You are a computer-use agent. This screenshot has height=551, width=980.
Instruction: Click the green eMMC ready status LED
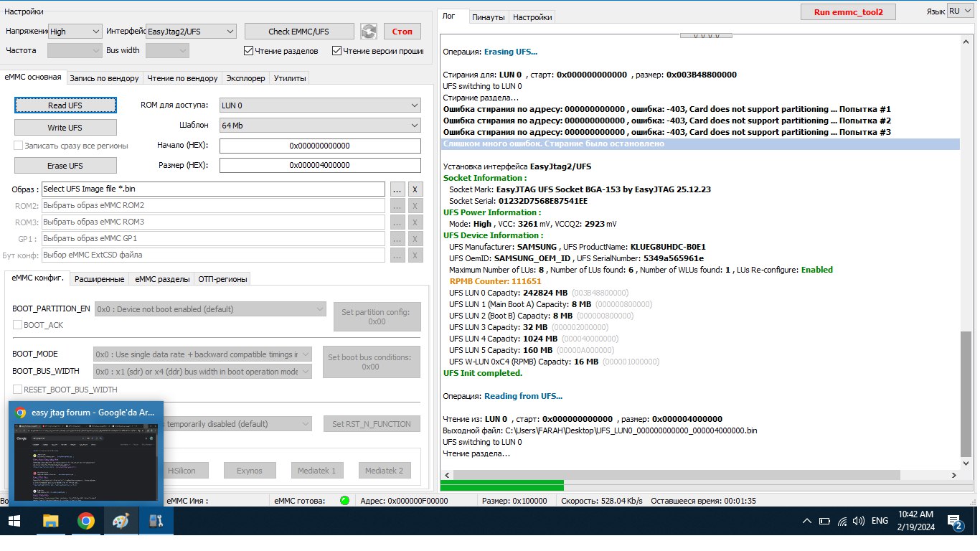[344, 501]
